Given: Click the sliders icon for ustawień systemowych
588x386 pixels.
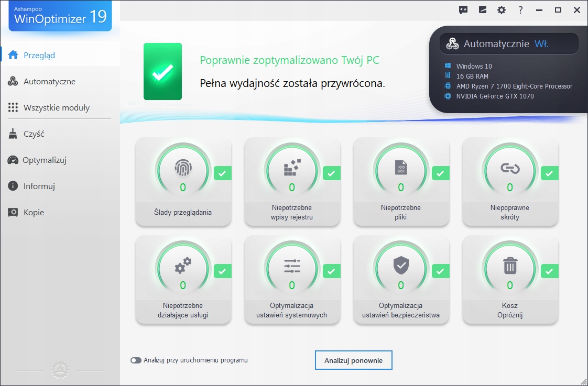Looking at the screenshot, I should click(x=292, y=266).
